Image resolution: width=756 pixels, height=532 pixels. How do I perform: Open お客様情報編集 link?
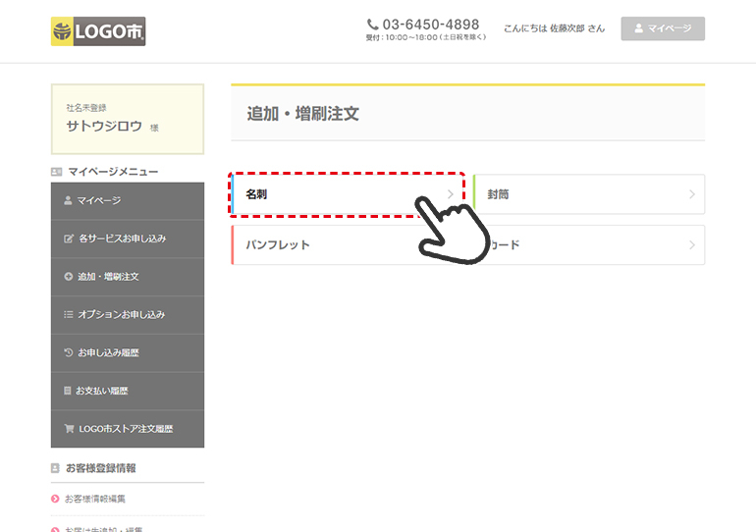95,500
